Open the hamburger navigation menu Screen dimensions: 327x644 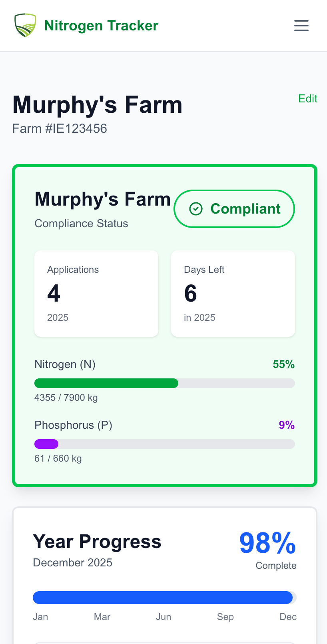[301, 25]
